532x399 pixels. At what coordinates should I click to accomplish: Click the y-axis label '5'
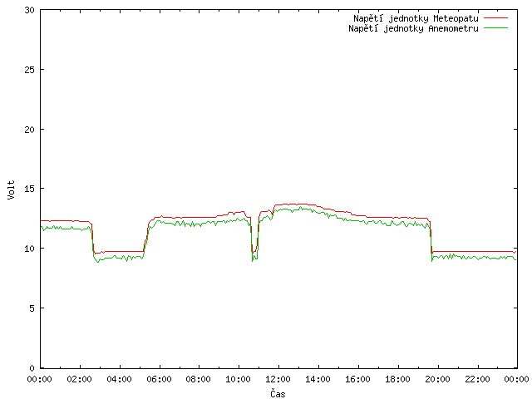point(32,308)
